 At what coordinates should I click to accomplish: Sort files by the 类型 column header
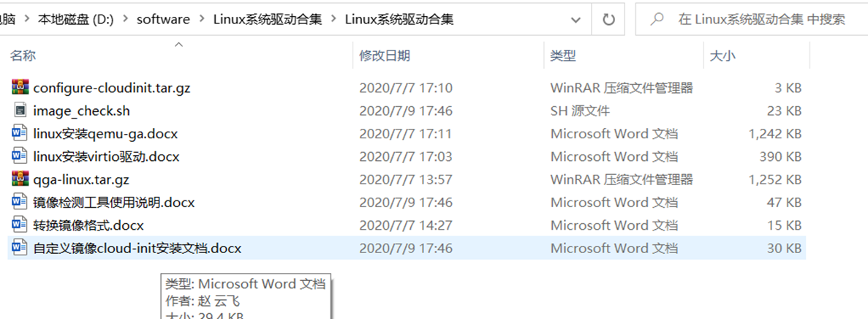(x=563, y=56)
